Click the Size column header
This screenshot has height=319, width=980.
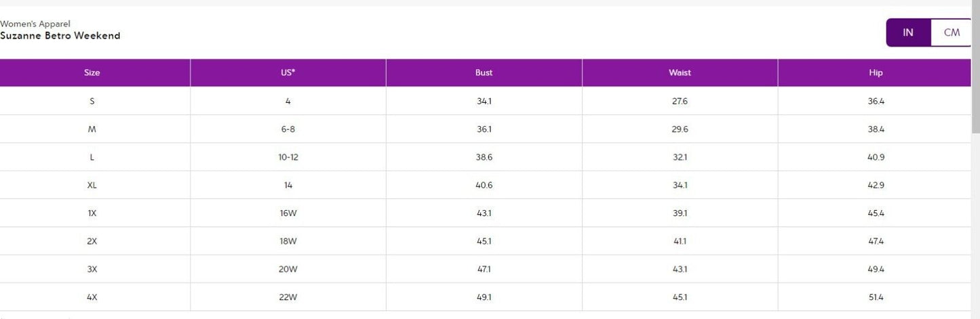click(x=92, y=72)
